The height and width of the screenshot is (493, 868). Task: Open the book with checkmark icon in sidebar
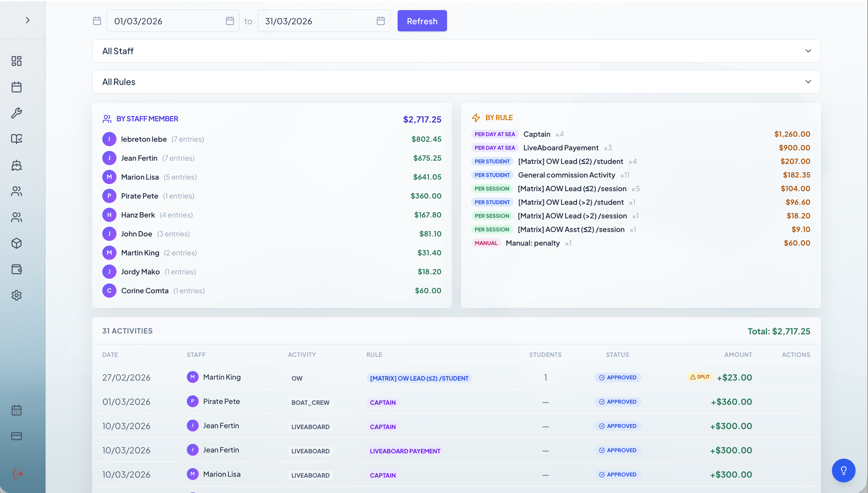pyautogui.click(x=17, y=139)
